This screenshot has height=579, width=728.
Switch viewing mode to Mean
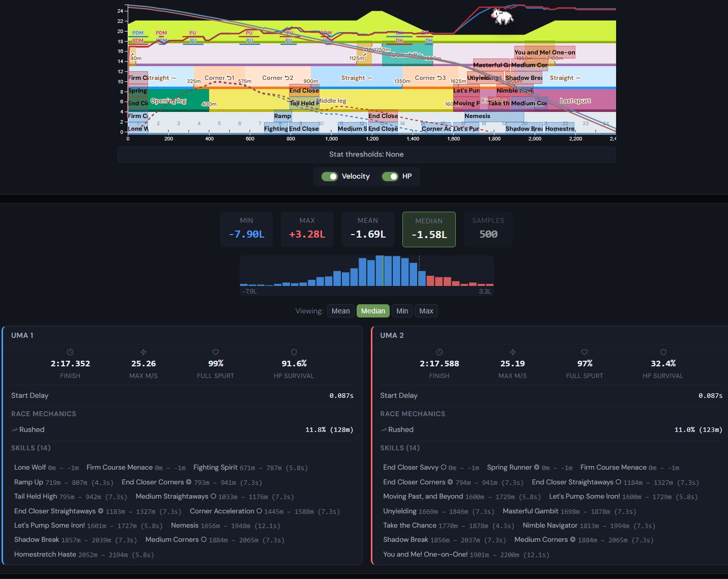coord(341,311)
